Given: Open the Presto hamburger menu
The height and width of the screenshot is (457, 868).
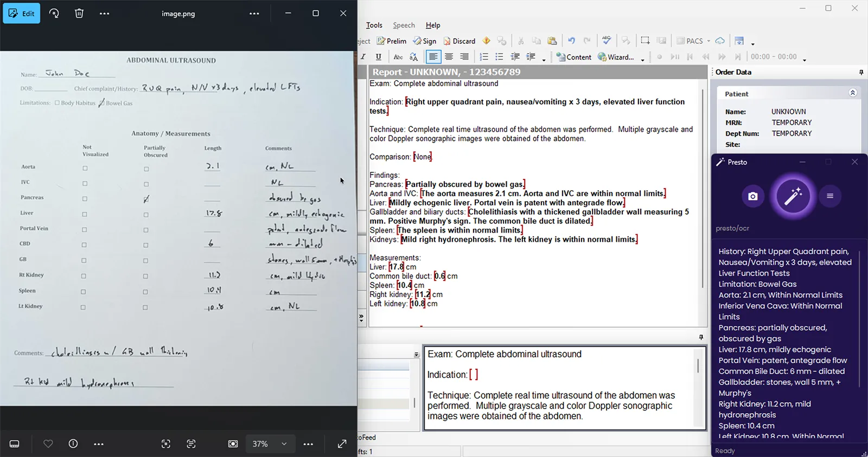Looking at the screenshot, I should (x=830, y=196).
